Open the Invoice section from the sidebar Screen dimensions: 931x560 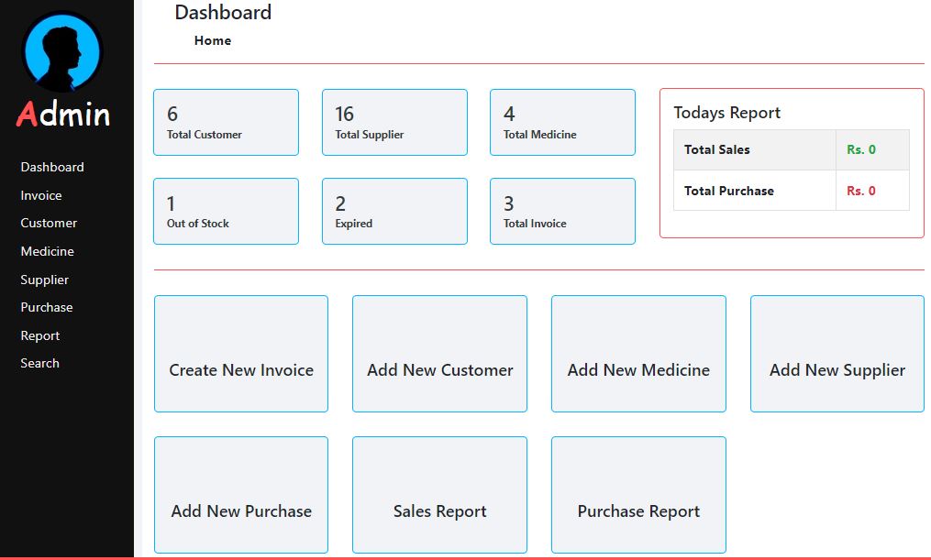pyautogui.click(x=40, y=195)
